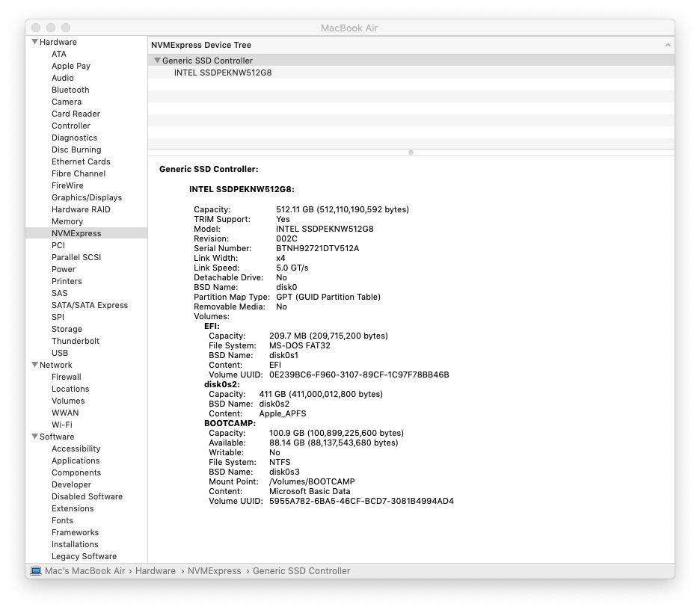This screenshot has width=700, height=610.
Task: Select Fonts under Software
Action: coord(62,521)
